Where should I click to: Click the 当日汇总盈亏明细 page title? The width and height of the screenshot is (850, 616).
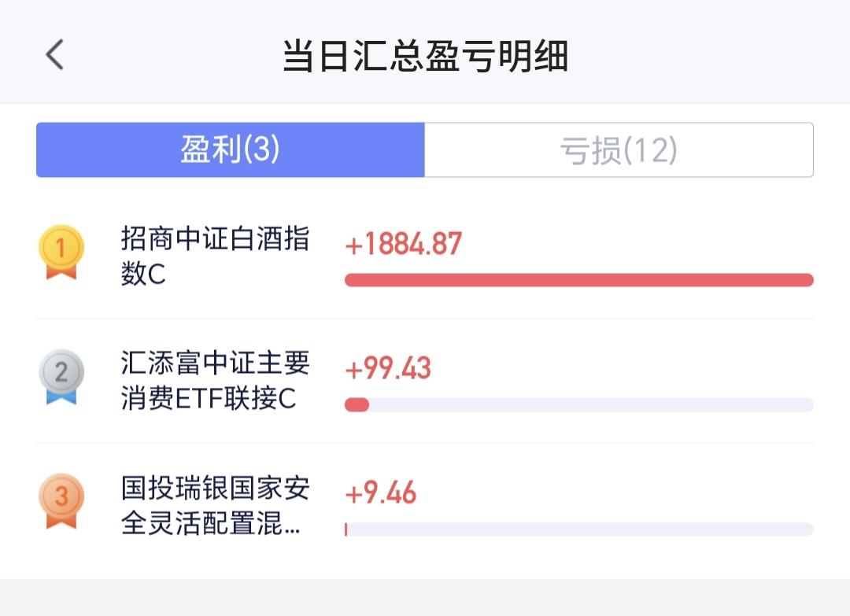tap(425, 57)
